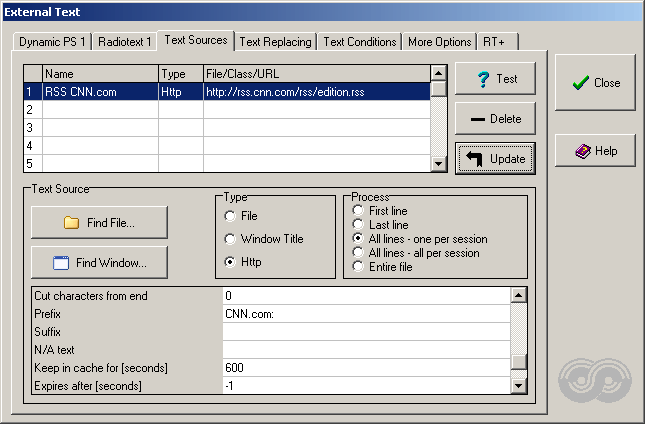This screenshot has height=424, width=645.
Task: Click the Keep in cache value field
Action: [x=365, y=368]
